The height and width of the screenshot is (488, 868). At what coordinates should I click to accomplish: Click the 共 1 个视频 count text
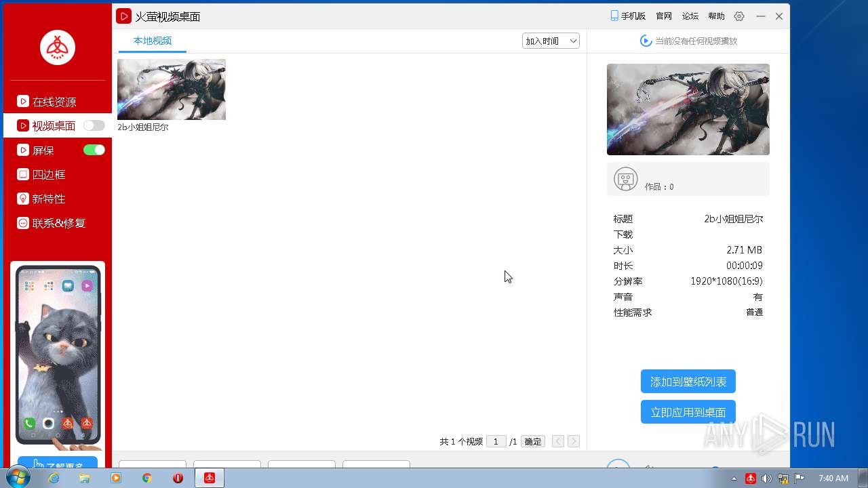(x=461, y=441)
